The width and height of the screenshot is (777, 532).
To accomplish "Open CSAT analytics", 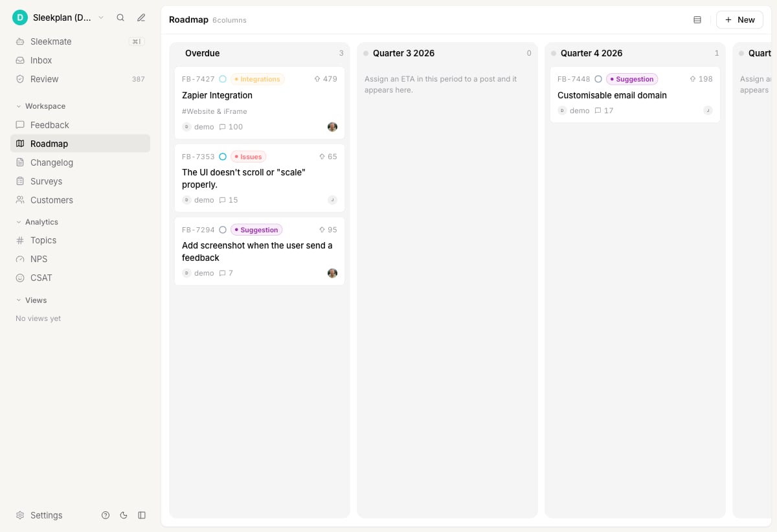I will [x=80, y=278].
